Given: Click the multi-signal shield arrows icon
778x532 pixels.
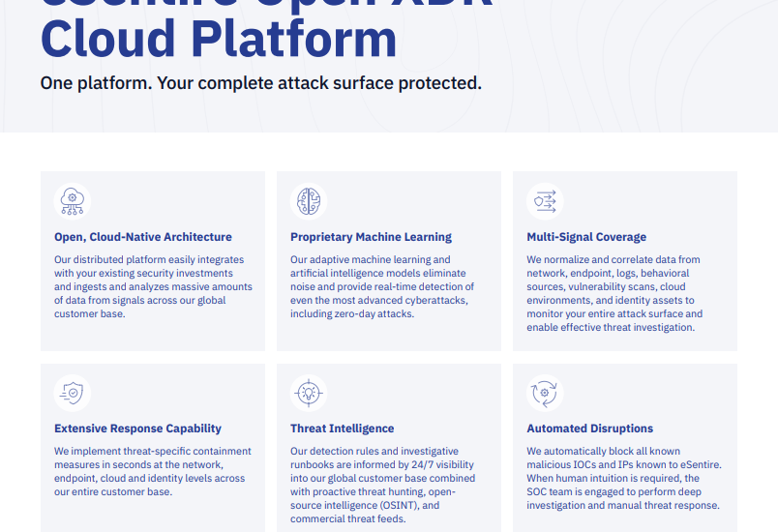Looking at the screenshot, I should pos(545,201).
